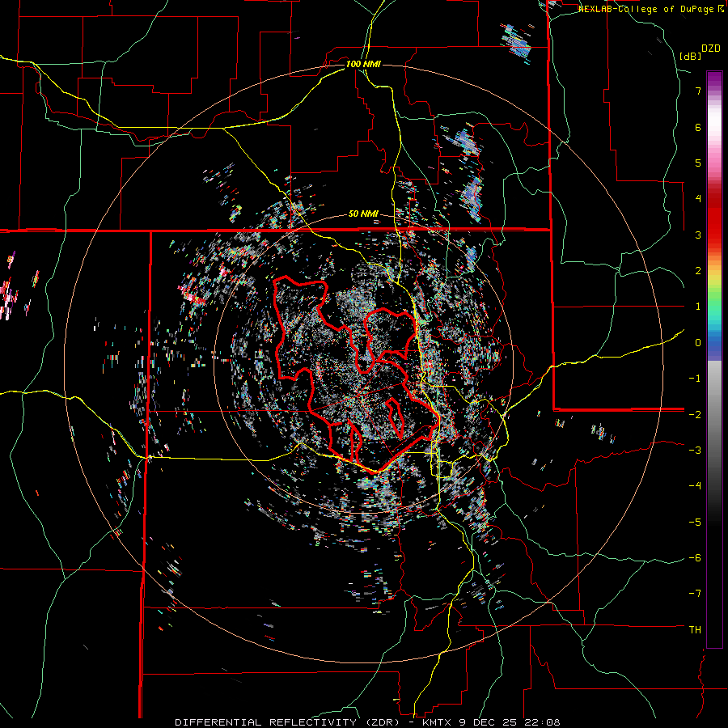Click the "-5" value on the color scale
Image resolution: width=728 pixels, height=728 pixels.
point(695,522)
